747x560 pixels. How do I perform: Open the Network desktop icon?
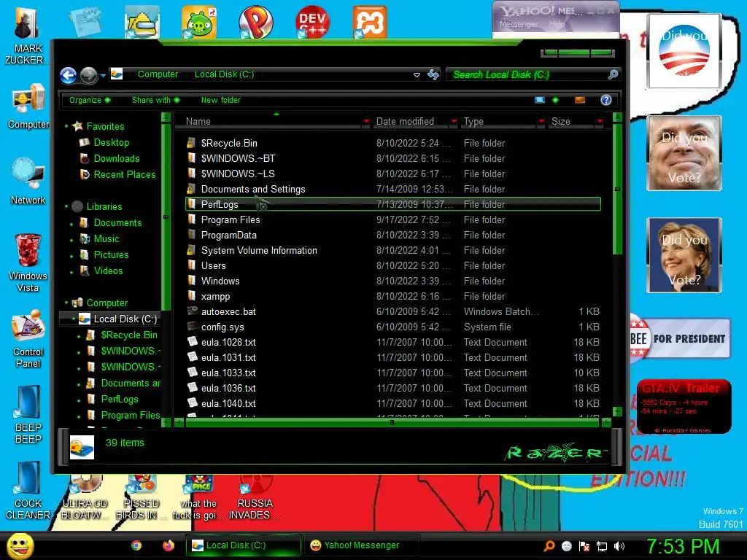[28, 182]
